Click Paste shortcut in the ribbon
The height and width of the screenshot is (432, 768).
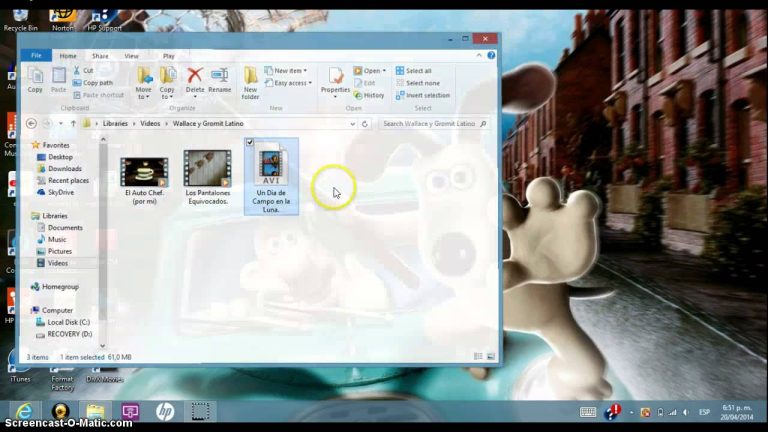[x=98, y=95]
